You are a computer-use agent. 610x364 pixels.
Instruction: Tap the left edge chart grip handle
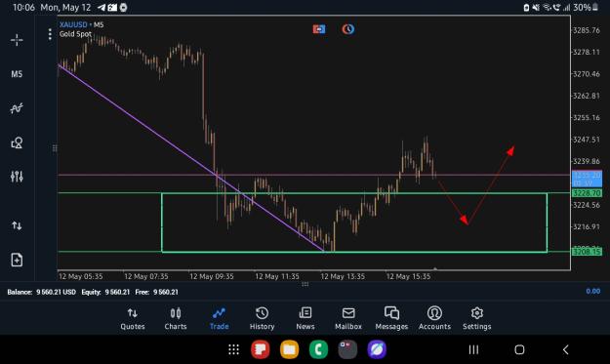tap(55, 148)
